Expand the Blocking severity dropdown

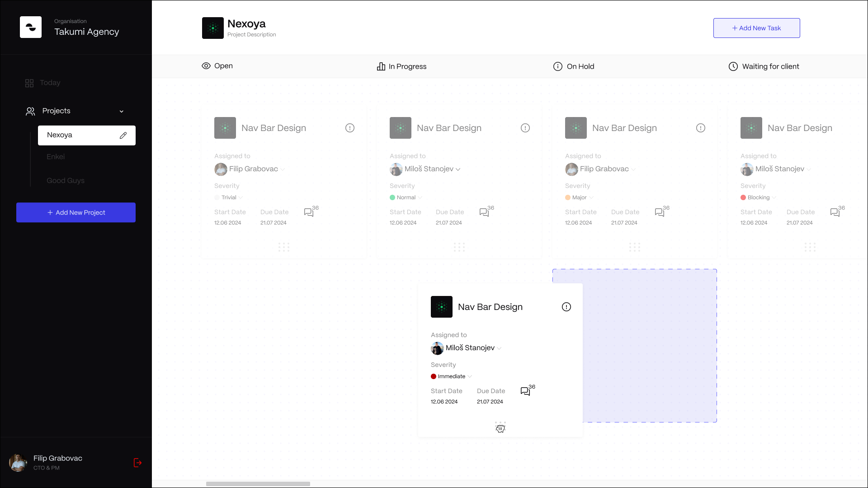coord(774,197)
